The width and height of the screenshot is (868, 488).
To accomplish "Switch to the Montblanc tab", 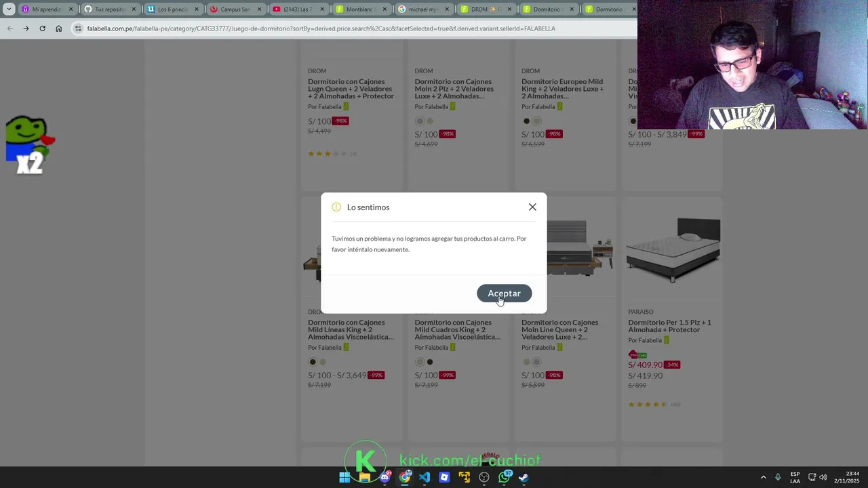I will coord(360,9).
